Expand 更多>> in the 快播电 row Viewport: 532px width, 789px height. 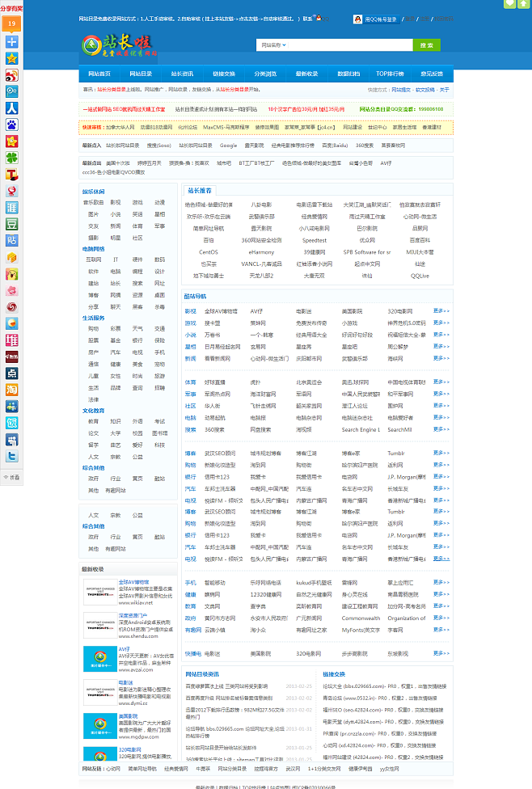click(441, 653)
